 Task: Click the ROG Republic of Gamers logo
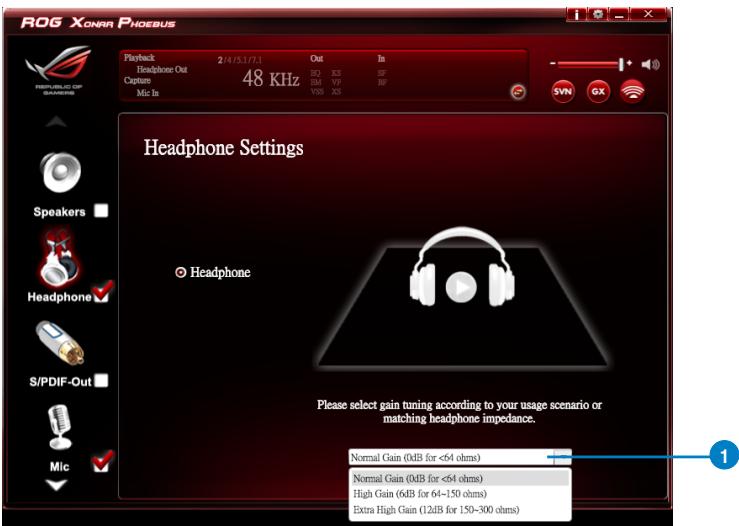pyautogui.click(x=59, y=70)
